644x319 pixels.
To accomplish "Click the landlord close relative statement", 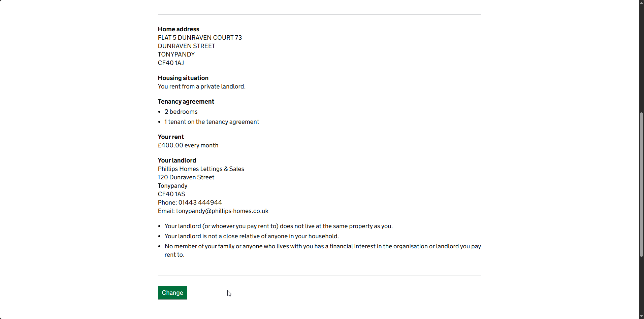I will [251, 236].
